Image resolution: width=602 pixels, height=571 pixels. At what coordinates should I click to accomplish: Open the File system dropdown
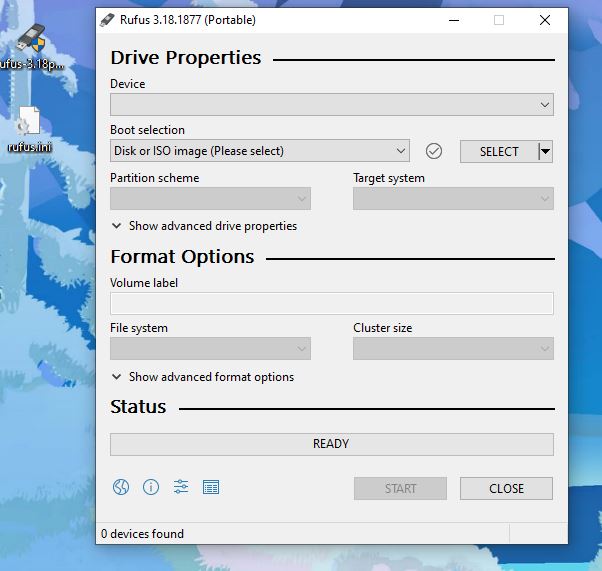(210, 349)
